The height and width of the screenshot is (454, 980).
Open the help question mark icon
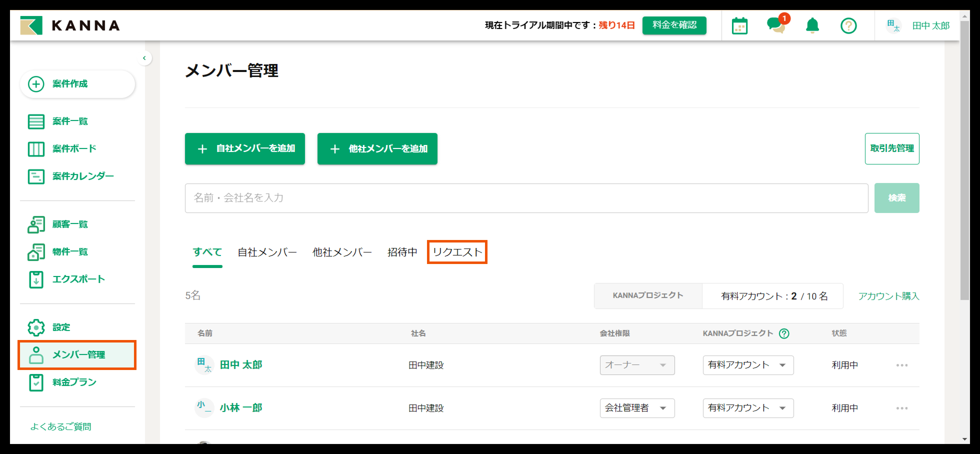tap(848, 26)
